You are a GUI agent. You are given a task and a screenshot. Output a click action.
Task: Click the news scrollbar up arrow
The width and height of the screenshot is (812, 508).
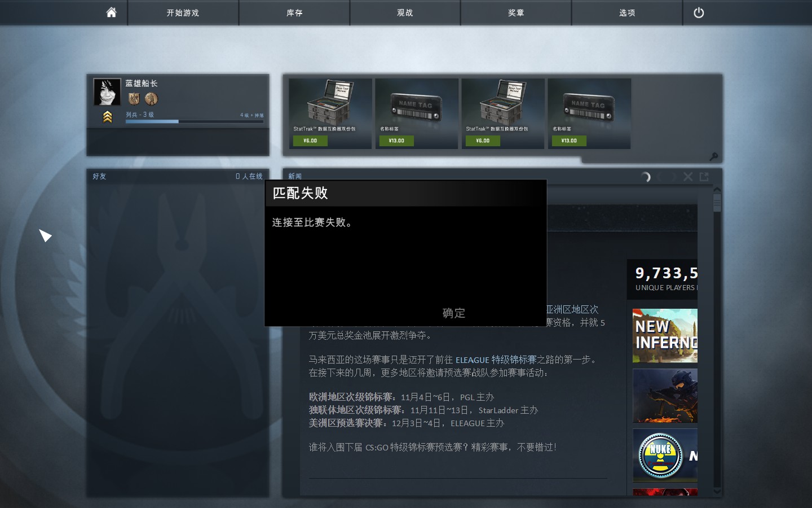coord(717,190)
